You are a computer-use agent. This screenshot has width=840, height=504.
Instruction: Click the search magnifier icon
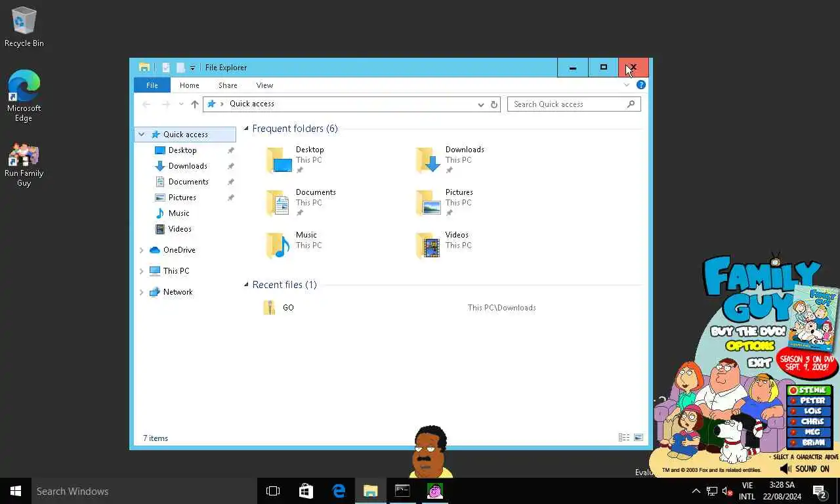pos(631,104)
